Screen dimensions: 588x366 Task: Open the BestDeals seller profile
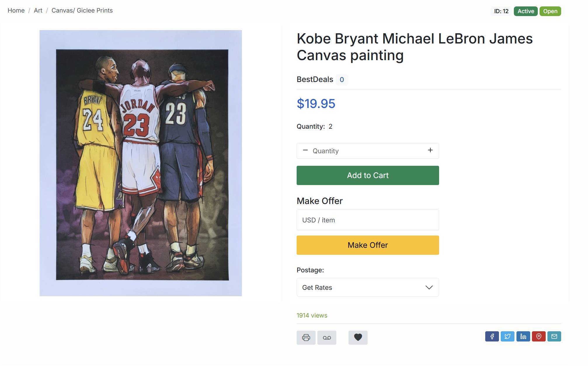[x=315, y=79]
